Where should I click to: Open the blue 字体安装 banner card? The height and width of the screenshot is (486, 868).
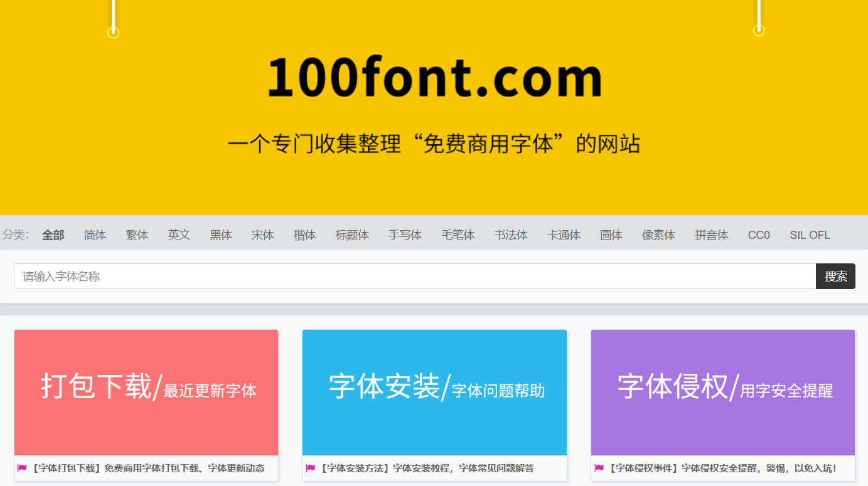click(434, 393)
